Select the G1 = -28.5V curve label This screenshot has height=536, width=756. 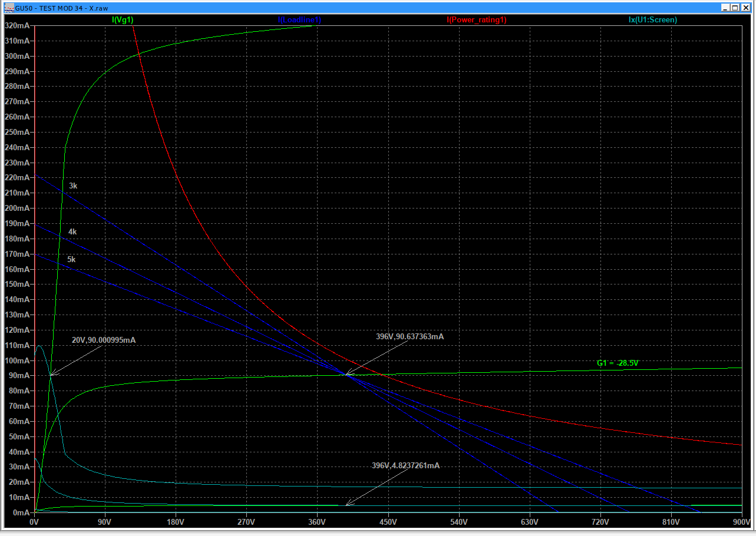[x=617, y=363]
